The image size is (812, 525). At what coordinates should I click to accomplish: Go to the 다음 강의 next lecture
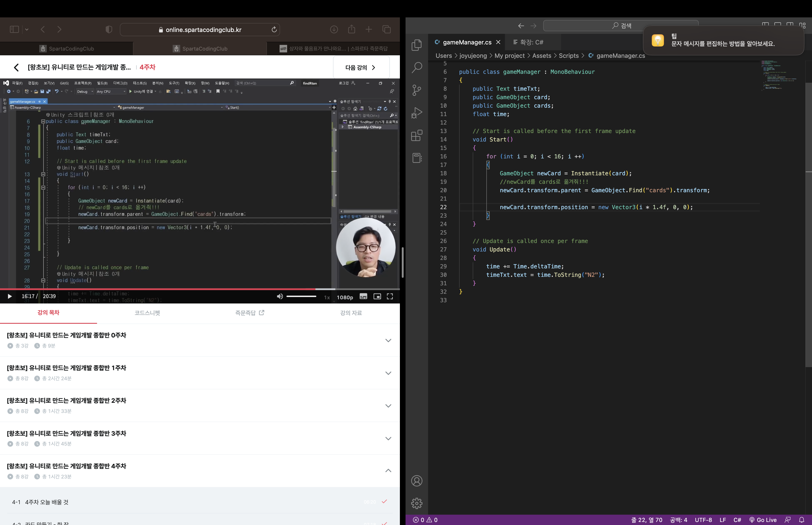point(361,67)
